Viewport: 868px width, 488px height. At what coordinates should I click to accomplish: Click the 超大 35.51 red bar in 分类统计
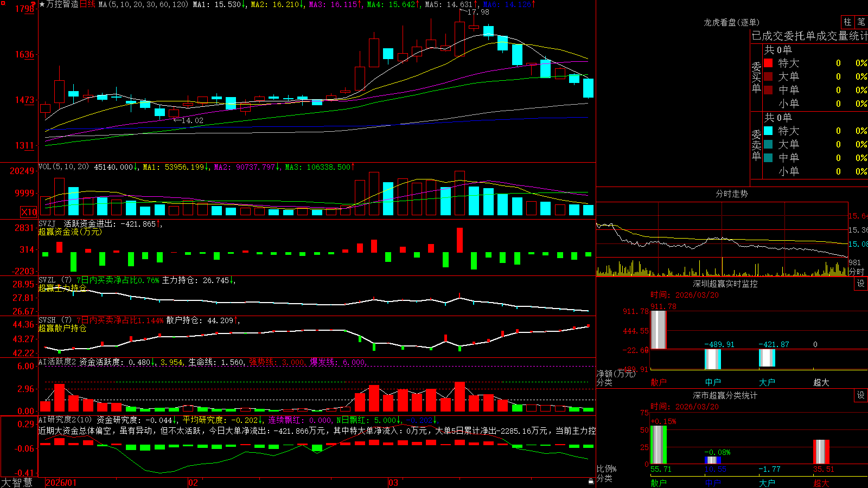click(x=821, y=452)
